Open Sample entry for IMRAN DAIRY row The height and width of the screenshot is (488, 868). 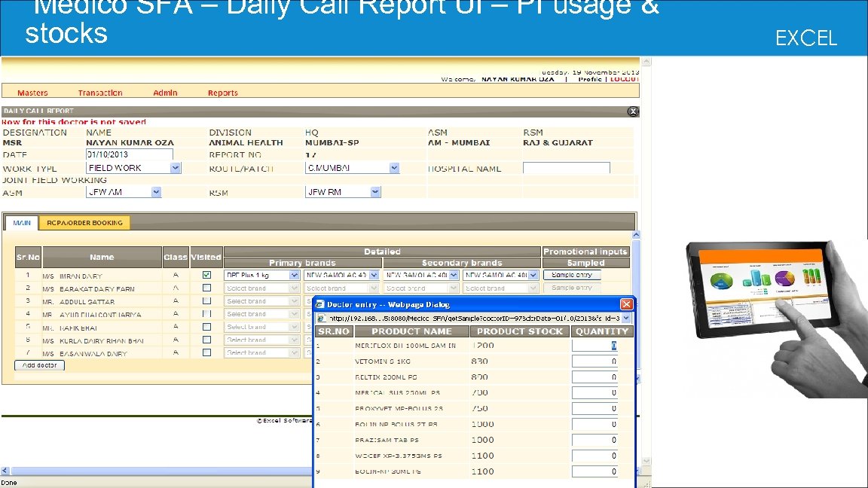[x=571, y=274]
